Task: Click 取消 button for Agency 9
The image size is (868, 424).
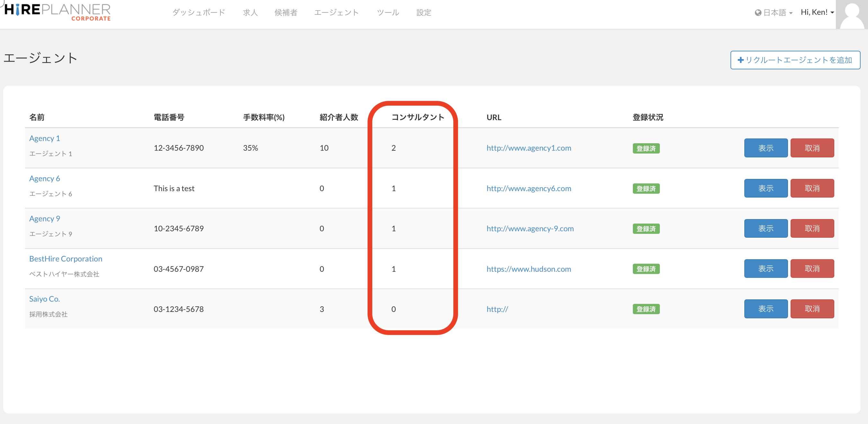Action: tap(812, 228)
